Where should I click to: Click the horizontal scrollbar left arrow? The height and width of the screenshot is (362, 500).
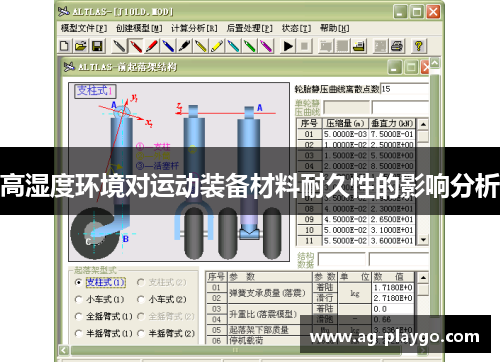64,350
